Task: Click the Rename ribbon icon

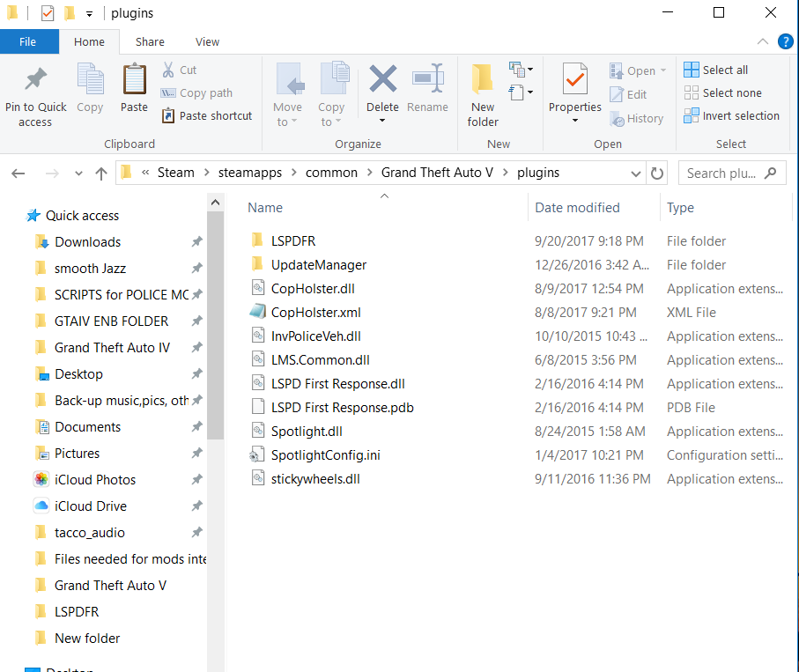Action: [428, 79]
